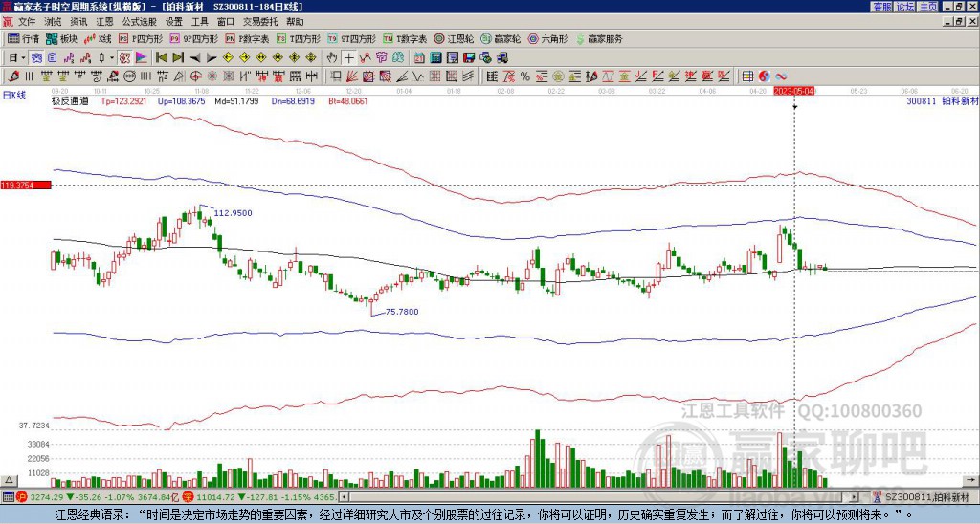Screen dimensions: 980x524
Task: Open the T四方形 tool
Action: coord(299,38)
